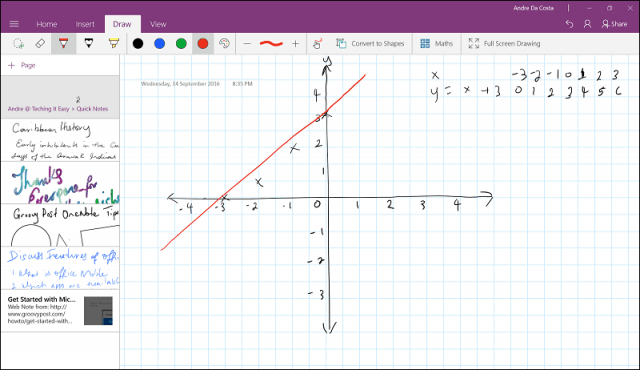Open the more ink colors palette
Viewport: 640px width, 370px height.
click(224, 44)
